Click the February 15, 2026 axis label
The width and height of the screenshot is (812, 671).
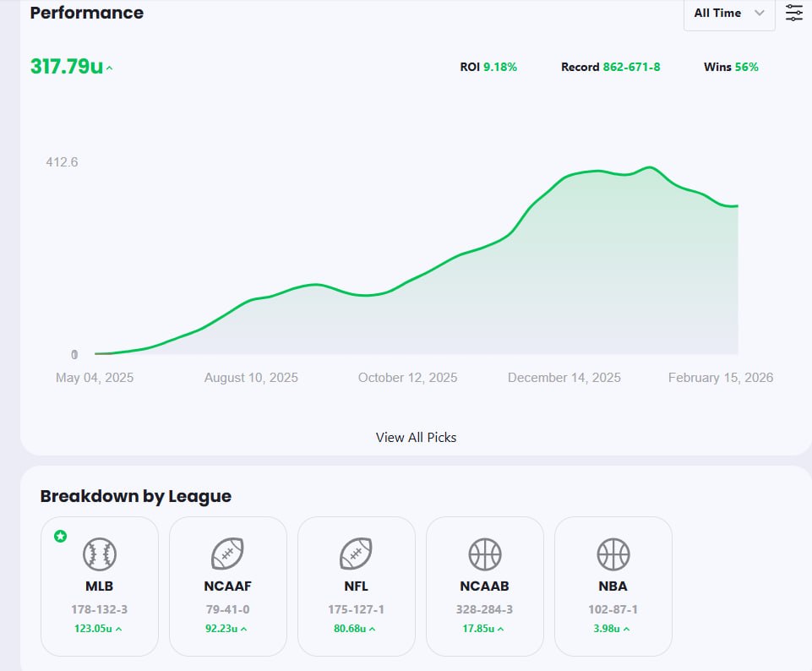721,378
